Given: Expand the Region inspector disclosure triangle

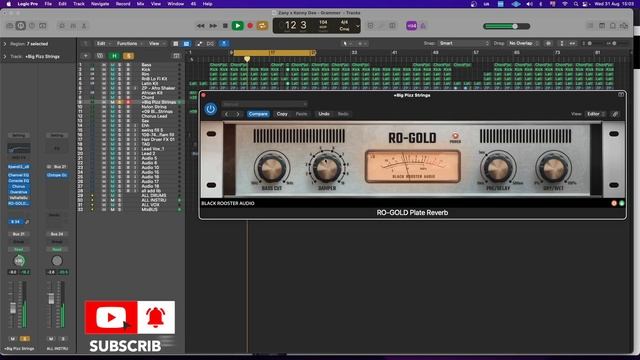Looking at the screenshot, I should coord(5,44).
